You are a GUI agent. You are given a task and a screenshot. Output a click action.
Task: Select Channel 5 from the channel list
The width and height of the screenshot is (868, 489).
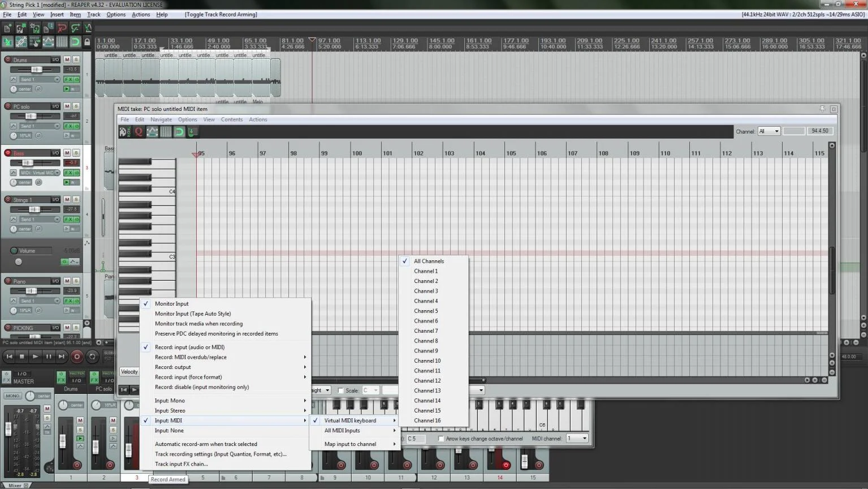click(x=426, y=311)
